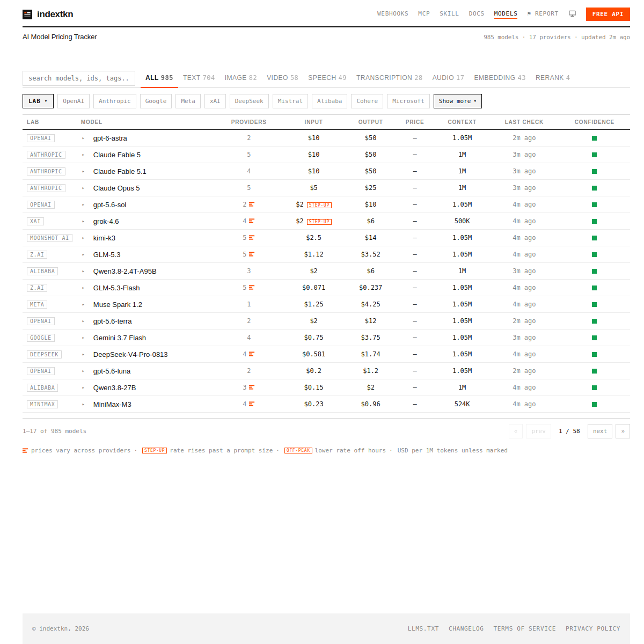Viewport: 644px width, 644px height.
Task: Click the flag icon beside Report
Action: (x=529, y=14)
